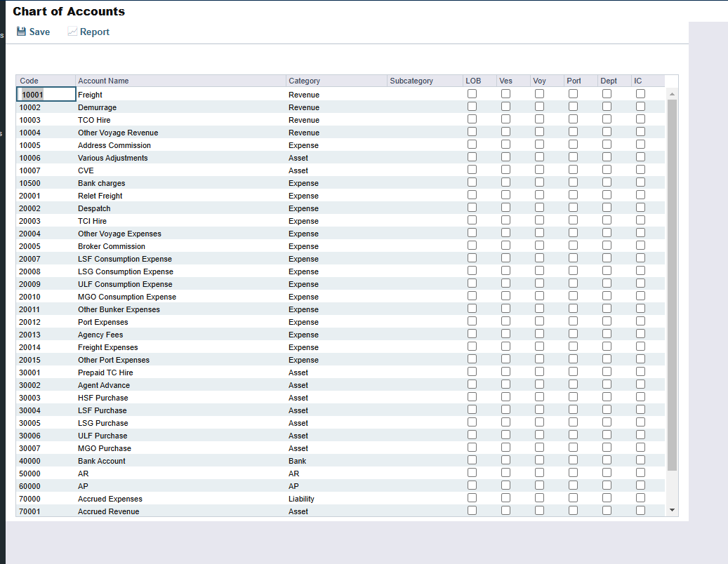Toggle Voy checkbox for TCI Hire

[x=539, y=220]
